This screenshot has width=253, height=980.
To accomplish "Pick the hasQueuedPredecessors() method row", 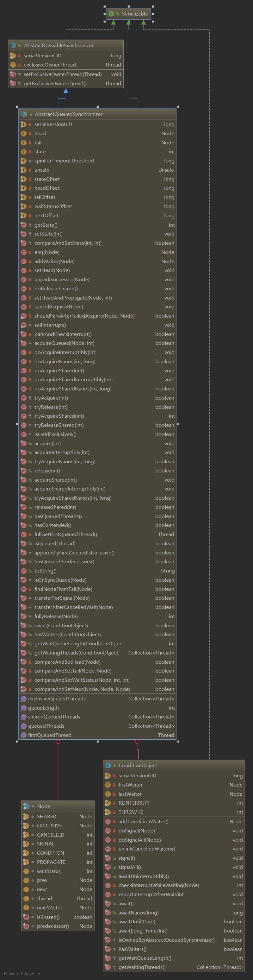I will [64, 561].
